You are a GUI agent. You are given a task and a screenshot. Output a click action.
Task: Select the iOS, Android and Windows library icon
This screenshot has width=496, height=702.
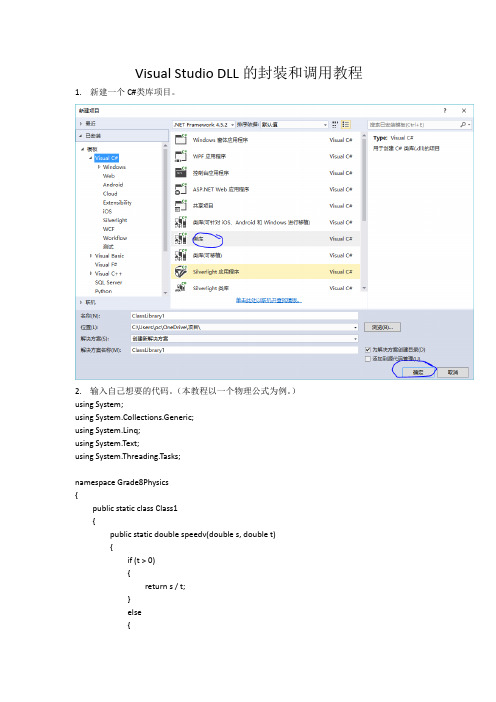(x=180, y=222)
